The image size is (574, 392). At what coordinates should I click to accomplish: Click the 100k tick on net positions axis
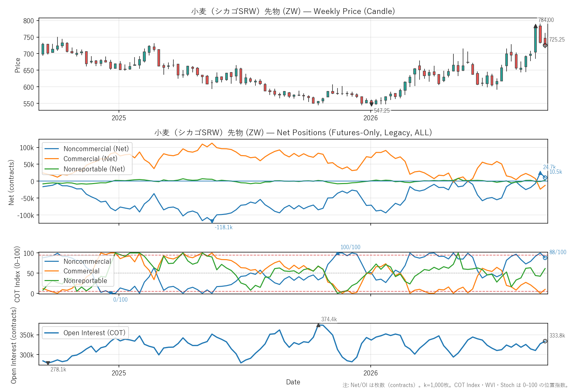point(27,148)
